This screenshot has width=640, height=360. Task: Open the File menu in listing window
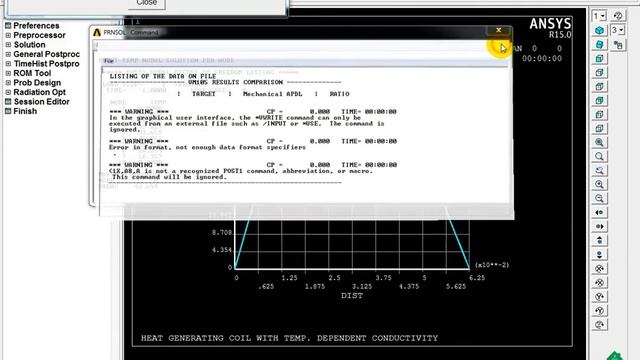109,61
